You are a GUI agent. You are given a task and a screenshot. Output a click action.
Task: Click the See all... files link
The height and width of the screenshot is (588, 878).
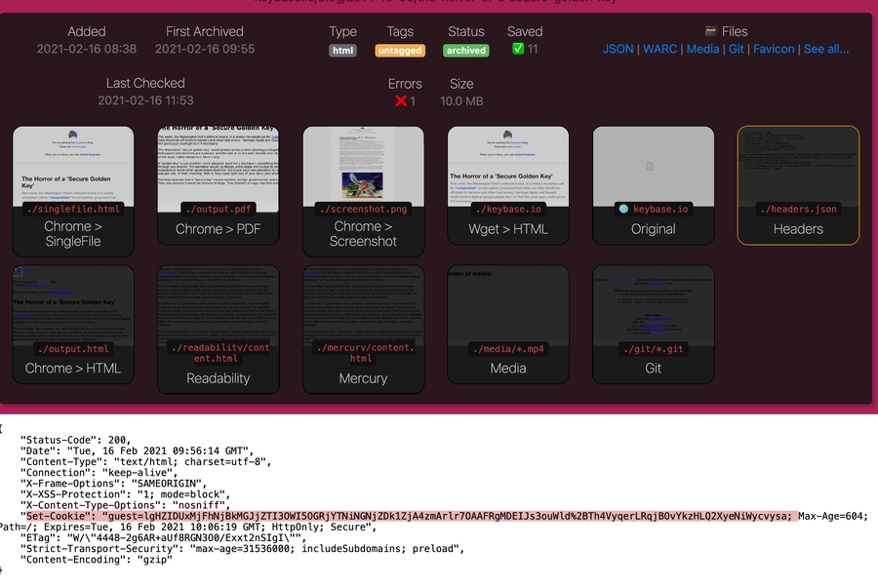tap(825, 49)
